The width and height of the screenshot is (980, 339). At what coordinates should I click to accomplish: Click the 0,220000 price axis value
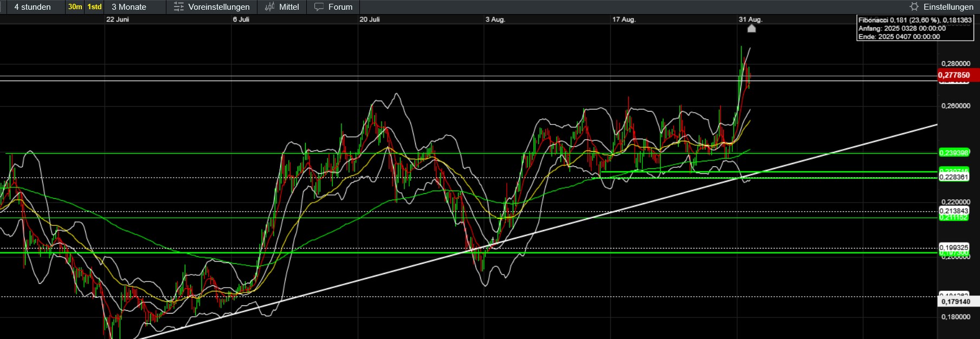[956, 202]
